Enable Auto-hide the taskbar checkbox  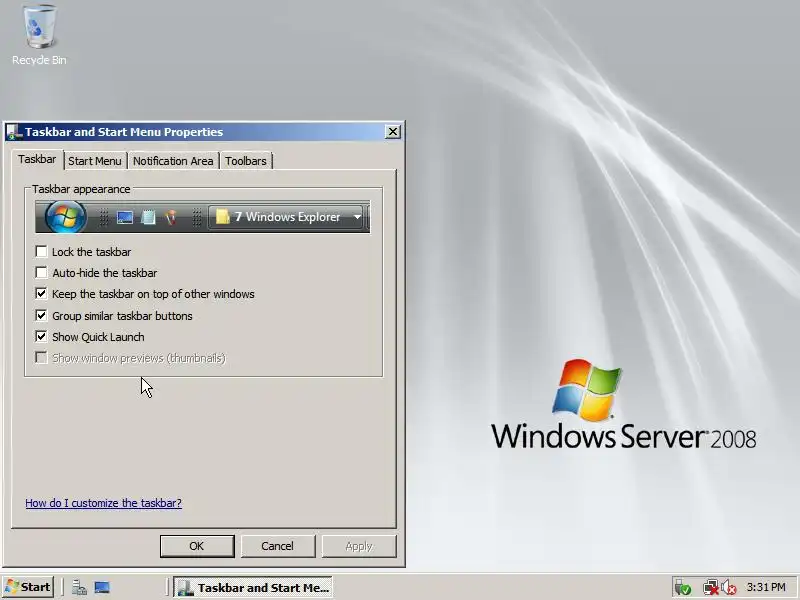(x=41, y=272)
